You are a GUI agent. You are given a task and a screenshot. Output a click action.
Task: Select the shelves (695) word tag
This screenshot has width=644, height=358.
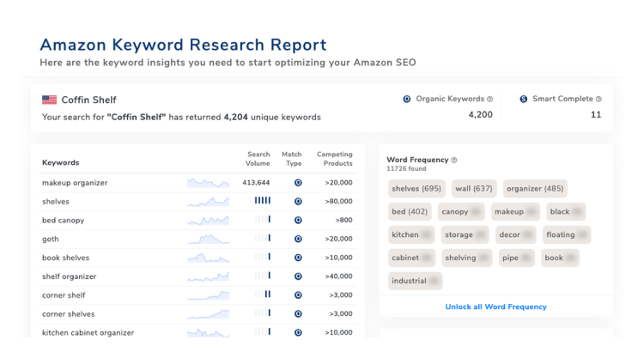pyautogui.click(x=416, y=188)
